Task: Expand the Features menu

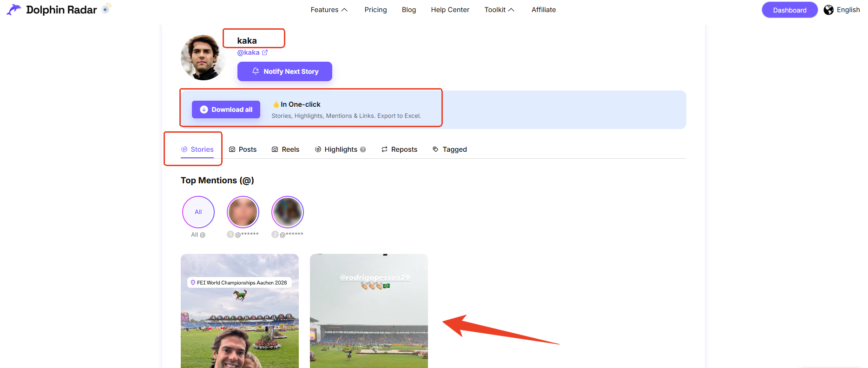Action: tap(329, 10)
